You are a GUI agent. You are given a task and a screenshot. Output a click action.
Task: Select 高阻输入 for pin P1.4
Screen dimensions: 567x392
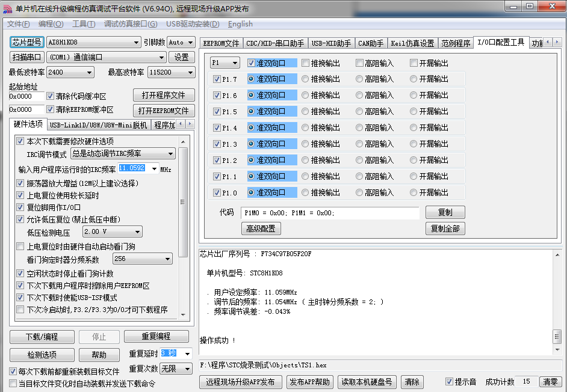coord(359,127)
